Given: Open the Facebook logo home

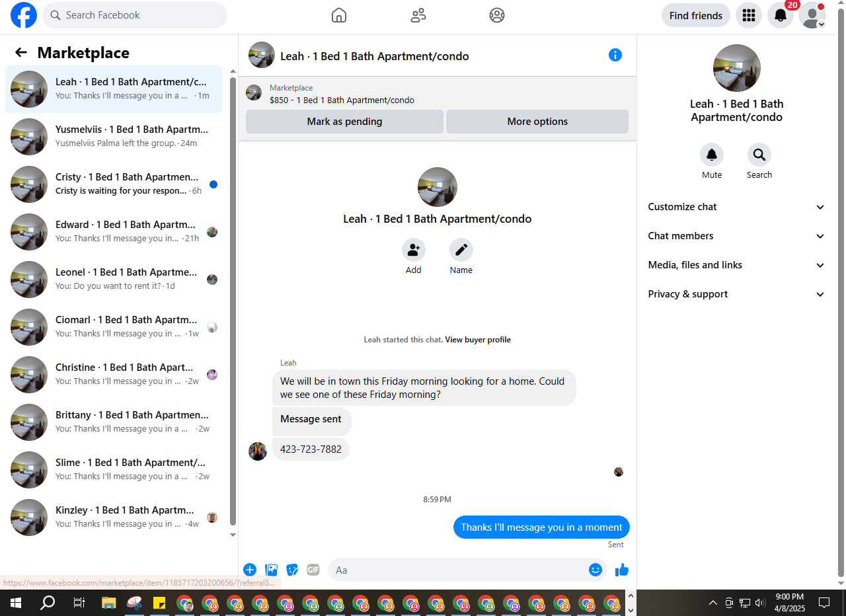Looking at the screenshot, I should [x=24, y=15].
